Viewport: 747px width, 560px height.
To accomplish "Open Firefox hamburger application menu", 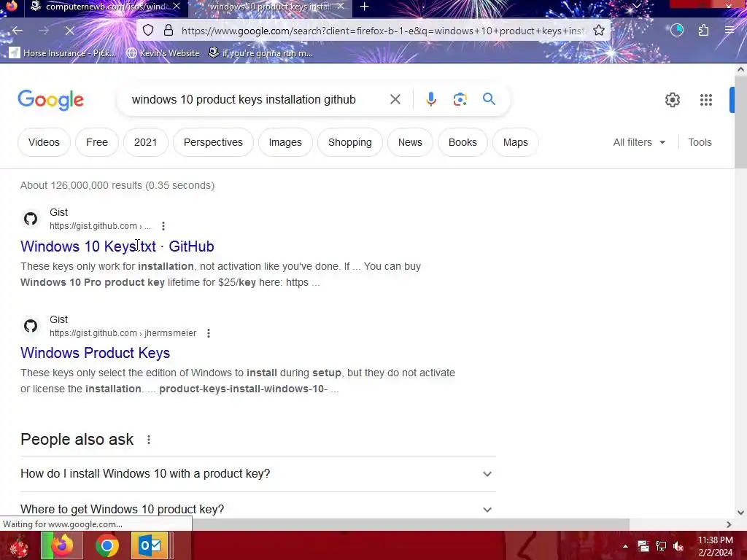I will tap(729, 31).
